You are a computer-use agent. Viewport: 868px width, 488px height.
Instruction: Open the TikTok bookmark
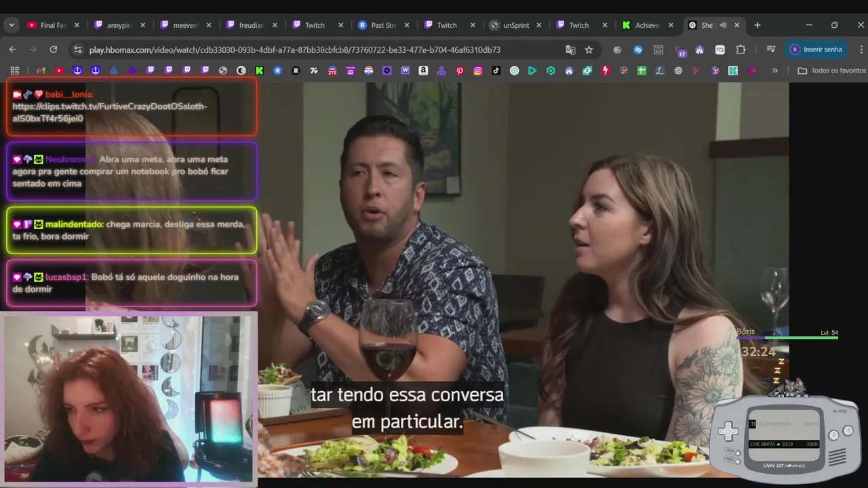coord(496,70)
